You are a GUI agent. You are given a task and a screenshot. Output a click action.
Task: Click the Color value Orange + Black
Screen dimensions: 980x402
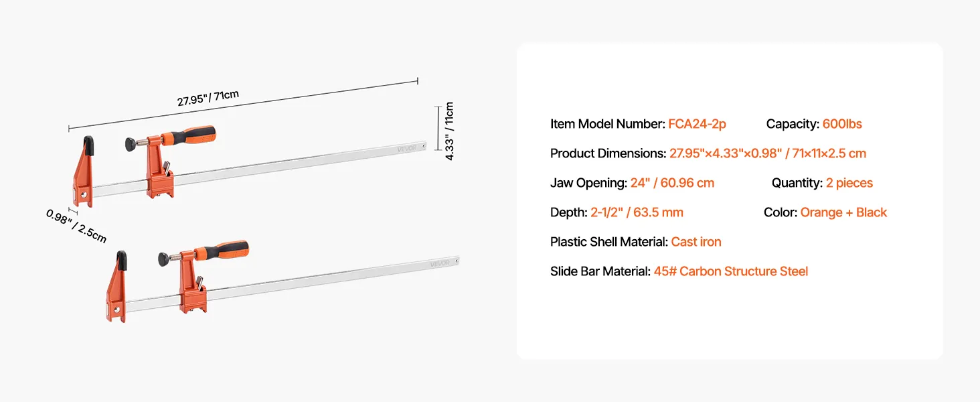(x=843, y=212)
